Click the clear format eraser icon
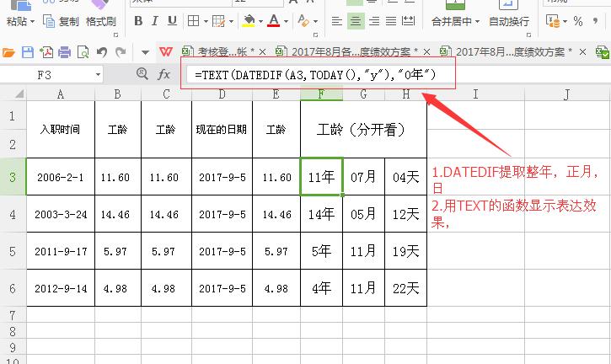 pyautogui.click(x=303, y=21)
